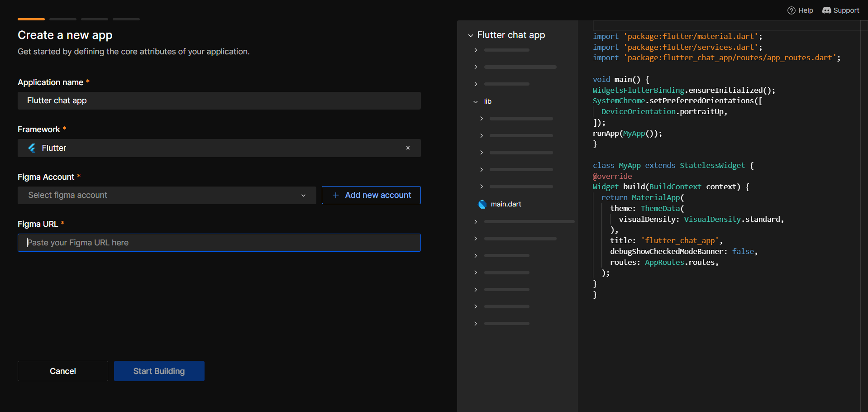Viewport: 868px width, 412px height.
Task: Click "title: 'flutter_chat_app'," code line
Action: pos(667,240)
